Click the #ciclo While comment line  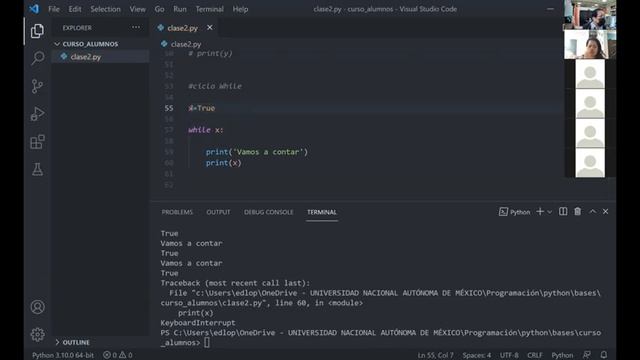click(x=215, y=86)
